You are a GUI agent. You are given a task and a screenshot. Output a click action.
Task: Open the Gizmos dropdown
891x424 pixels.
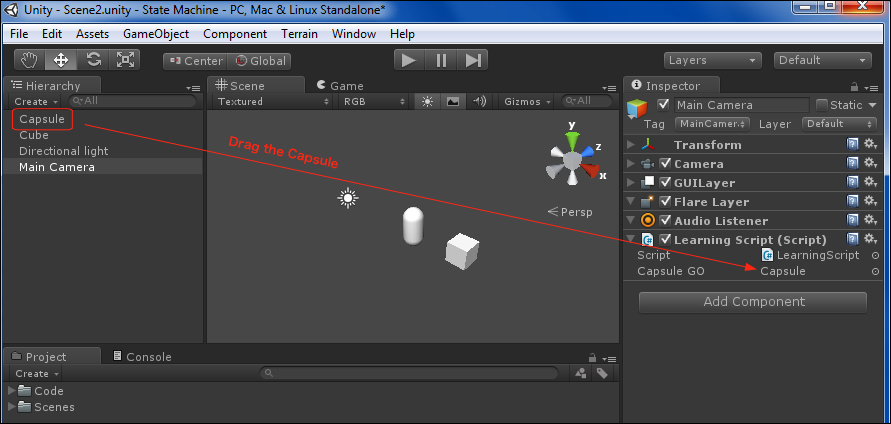tap(527, 101)
